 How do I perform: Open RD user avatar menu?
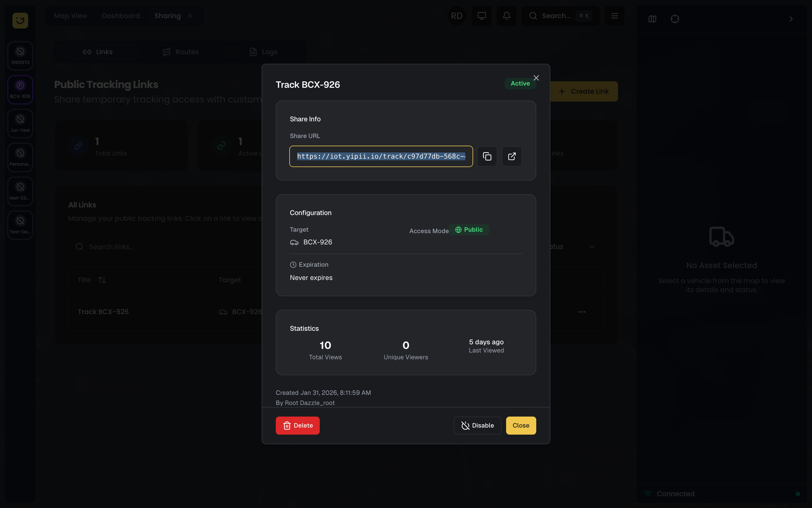(x=457, y=16)
